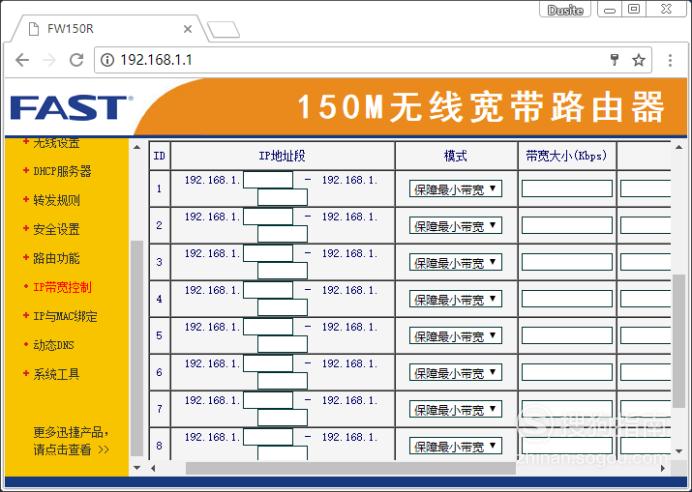Viewport: 692px width, 492px height.
Task: Click the browser back arrow
Action: click(x=22, y=60)
